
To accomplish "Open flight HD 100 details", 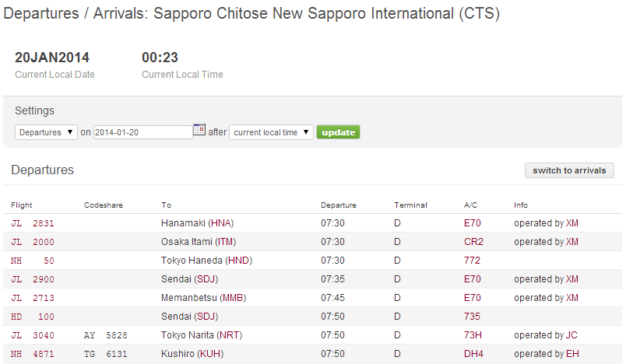I will tap(33, 317).
